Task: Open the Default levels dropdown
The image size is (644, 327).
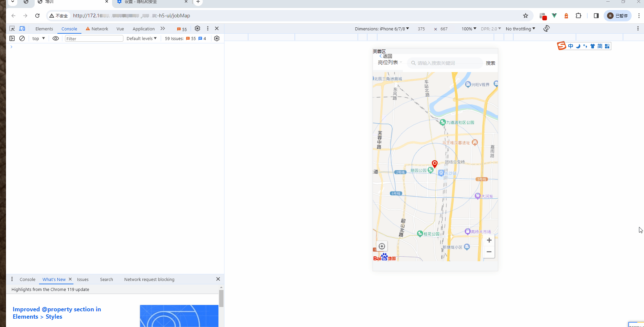Action: (x=141, y=38)
